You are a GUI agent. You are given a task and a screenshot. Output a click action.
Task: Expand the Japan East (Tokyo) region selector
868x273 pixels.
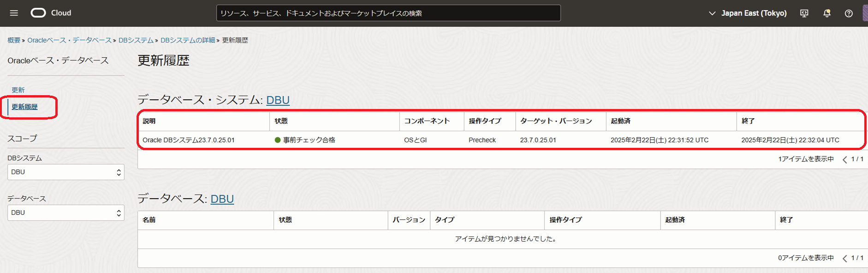747,13
